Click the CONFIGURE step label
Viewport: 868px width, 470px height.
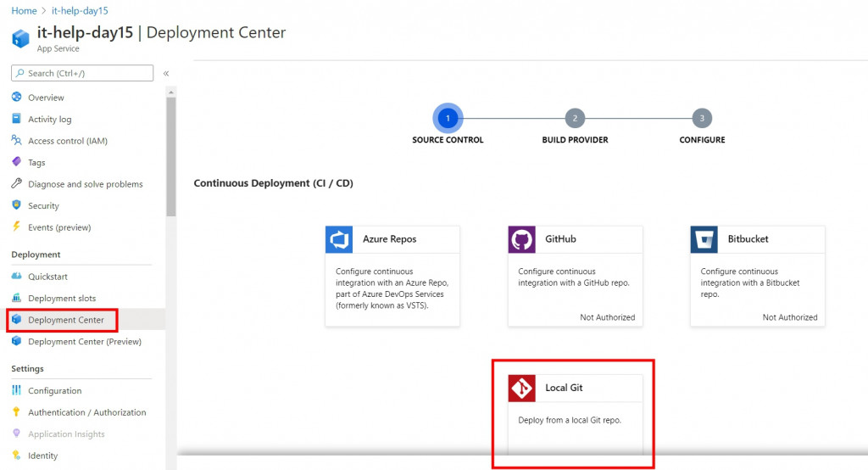click(702, 140)
